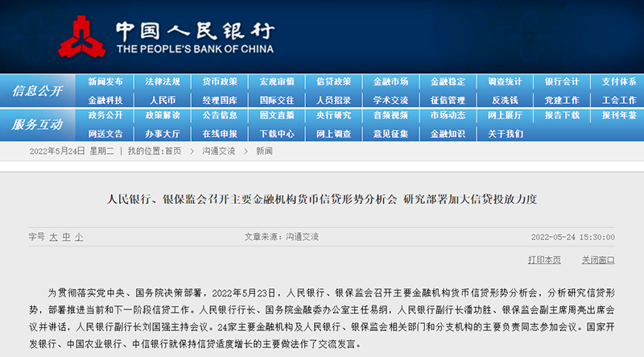
Task: Set font size to 小 (small)
Action: 79,237
